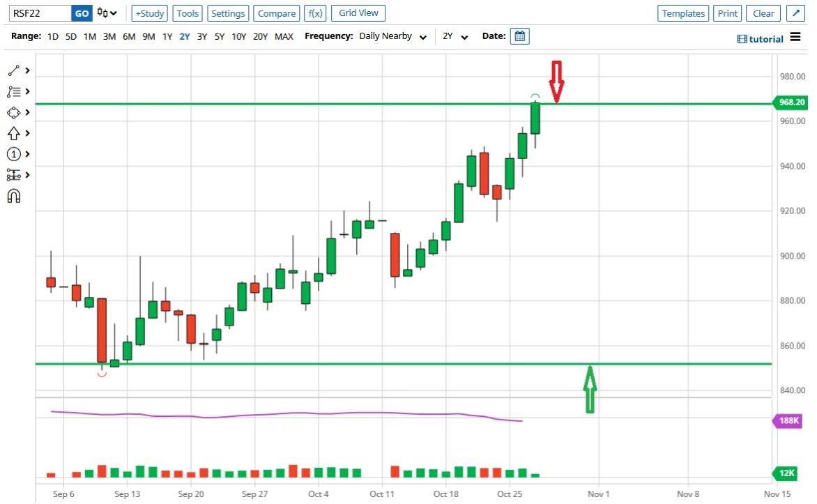The width and height of the screenshot is (817, 504).
Task: Select the Fibonacci retracement tool icon
Action: coord(14,91)
